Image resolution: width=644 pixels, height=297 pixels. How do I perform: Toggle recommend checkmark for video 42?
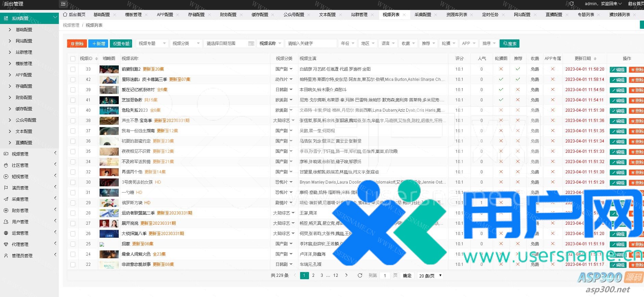point(518,79)
